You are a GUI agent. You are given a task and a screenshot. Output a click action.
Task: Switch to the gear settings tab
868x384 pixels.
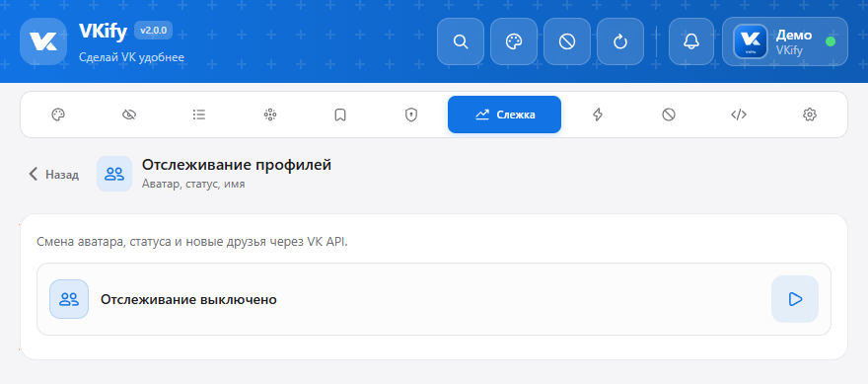point(810,115)
